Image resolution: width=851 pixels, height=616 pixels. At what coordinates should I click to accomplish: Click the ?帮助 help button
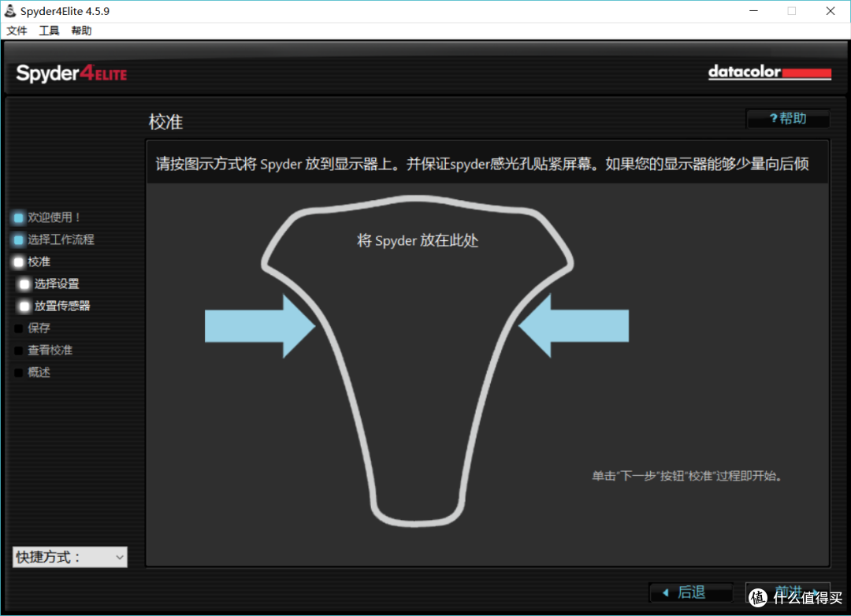[788, 118]
